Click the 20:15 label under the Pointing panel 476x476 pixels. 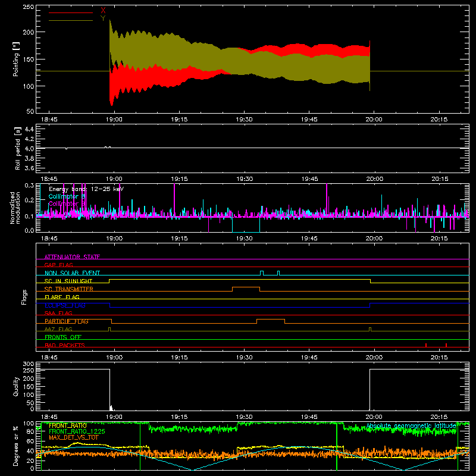(439, 120)
